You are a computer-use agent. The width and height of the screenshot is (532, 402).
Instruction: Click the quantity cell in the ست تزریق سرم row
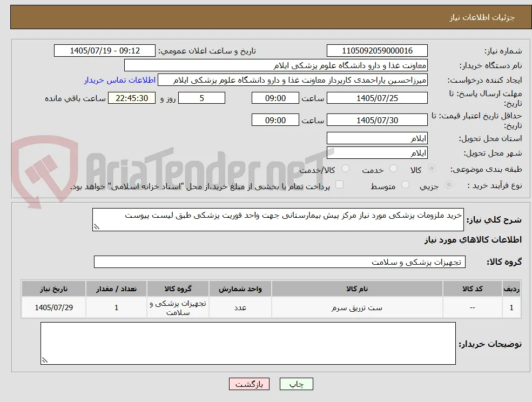116,307
